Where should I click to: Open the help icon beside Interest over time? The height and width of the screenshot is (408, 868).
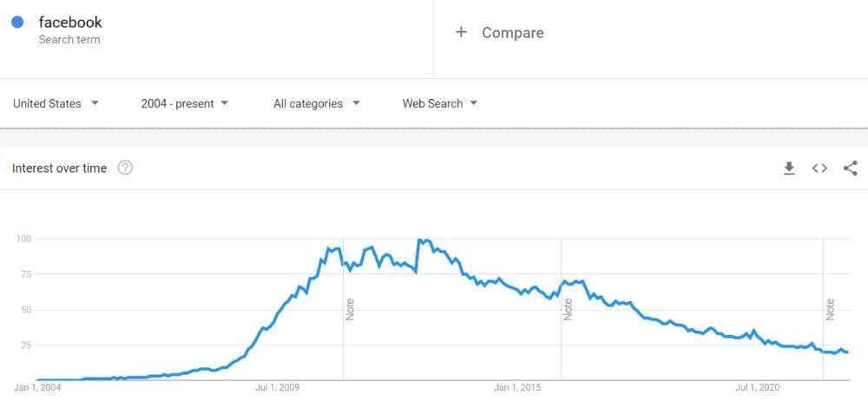pos(125,168)
